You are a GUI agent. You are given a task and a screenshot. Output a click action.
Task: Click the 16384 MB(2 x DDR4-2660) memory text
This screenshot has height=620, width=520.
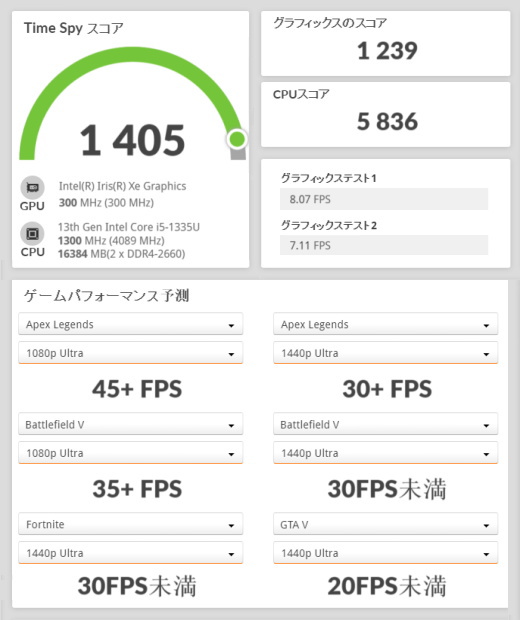pos(121,253)
